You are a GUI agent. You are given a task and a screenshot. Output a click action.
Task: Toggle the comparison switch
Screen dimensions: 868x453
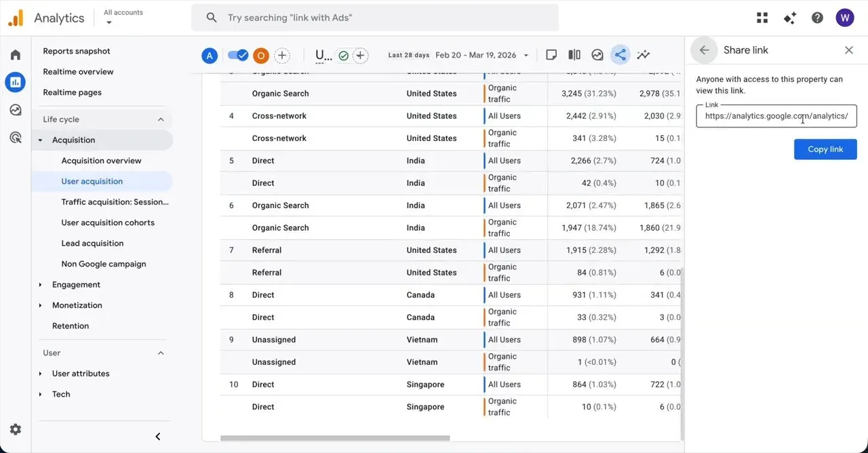tap(238, 56)
